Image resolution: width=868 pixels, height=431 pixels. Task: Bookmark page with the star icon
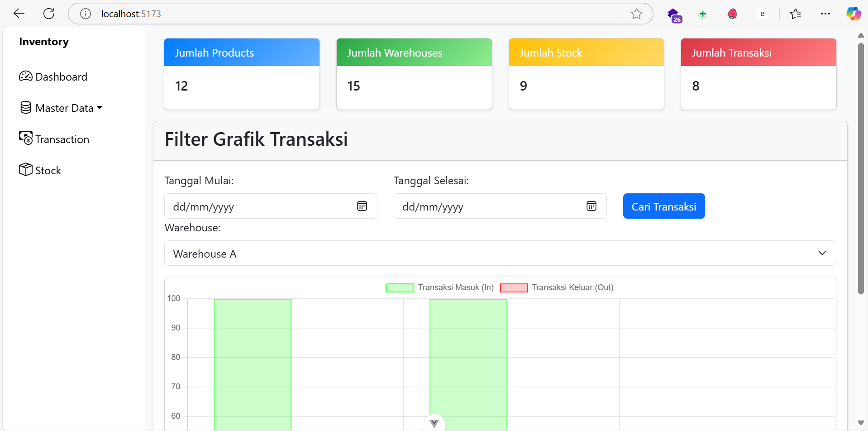point(636,14)
